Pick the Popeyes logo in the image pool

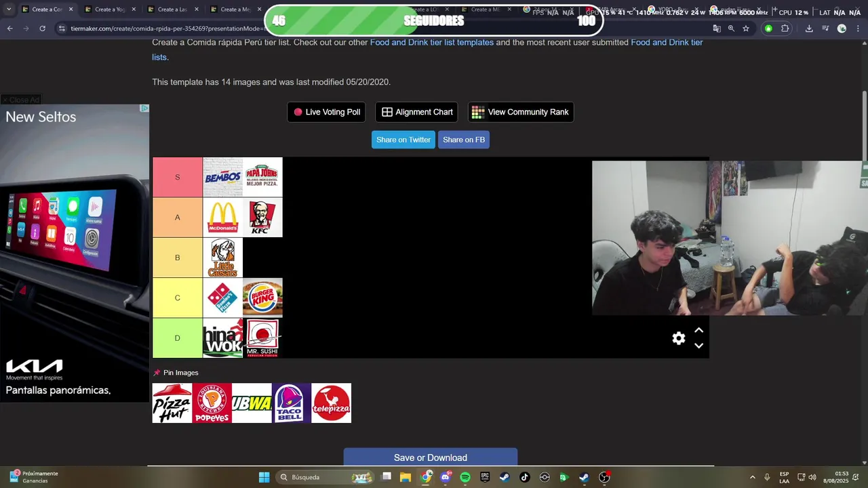[212, 403]
